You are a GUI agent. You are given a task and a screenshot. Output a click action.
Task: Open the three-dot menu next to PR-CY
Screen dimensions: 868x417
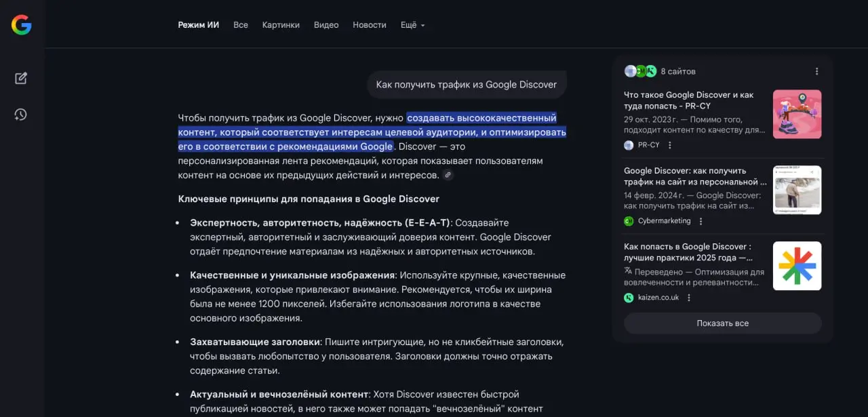pos(670,145)
